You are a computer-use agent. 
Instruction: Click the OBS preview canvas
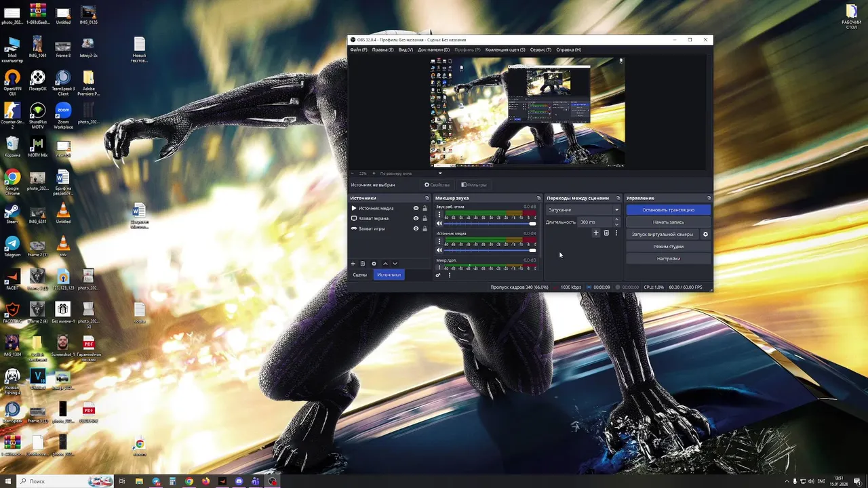527,112
